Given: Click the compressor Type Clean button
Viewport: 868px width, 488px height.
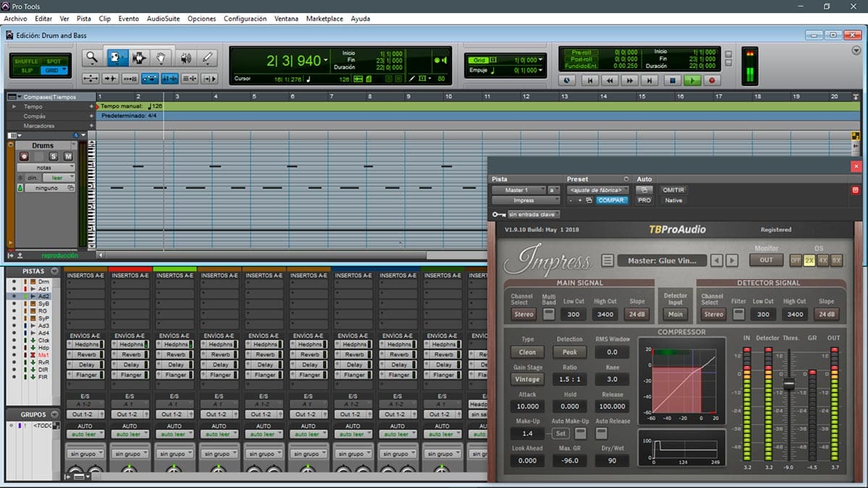Looking at the screenshot, I should pyautogui.click(x=527, y=352).
